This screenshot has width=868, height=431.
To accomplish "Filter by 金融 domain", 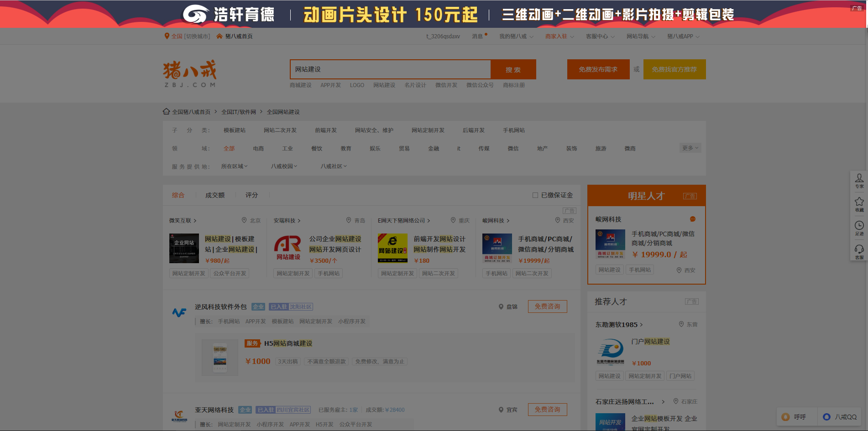I will coord(434,149).
